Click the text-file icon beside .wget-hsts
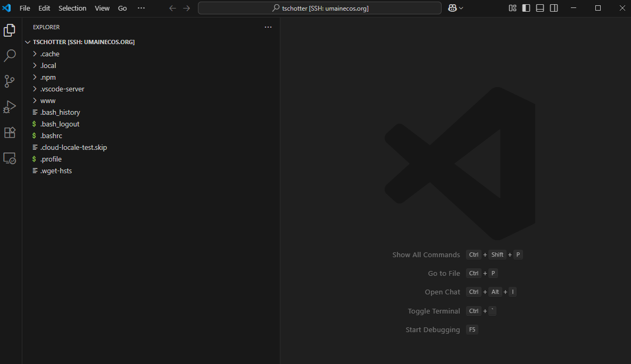The image size is (631, 364). (x=35, y=171)
